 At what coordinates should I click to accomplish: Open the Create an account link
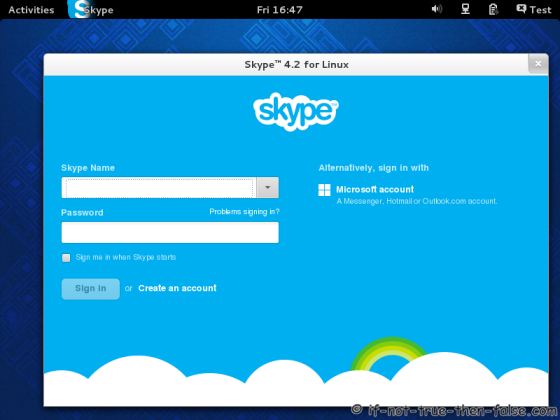tap(178, 288)
